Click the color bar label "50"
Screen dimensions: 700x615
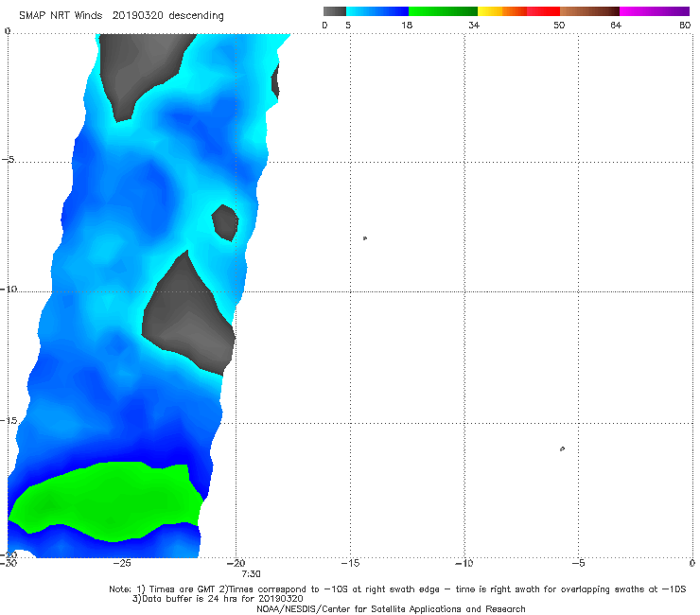point(559,26)
